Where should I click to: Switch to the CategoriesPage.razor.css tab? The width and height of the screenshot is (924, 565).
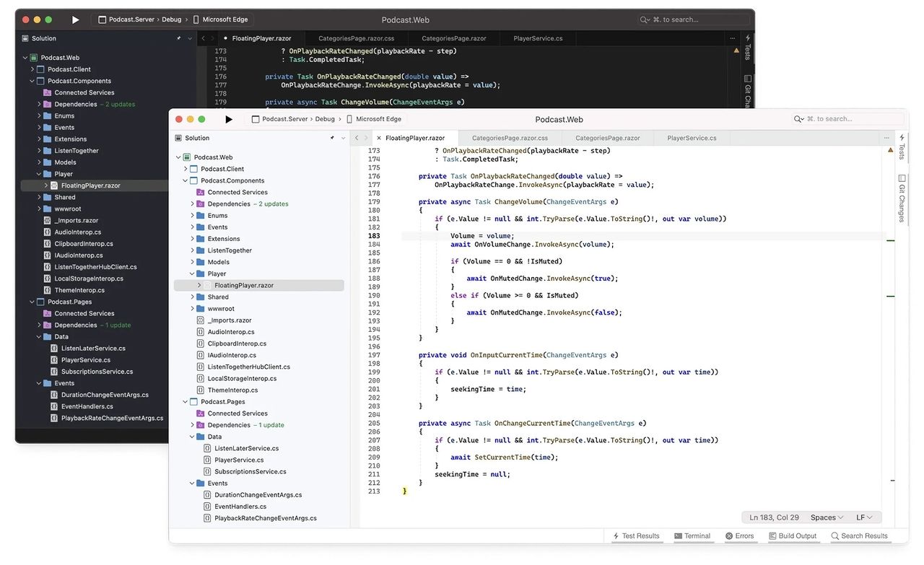tap(510, 137)
